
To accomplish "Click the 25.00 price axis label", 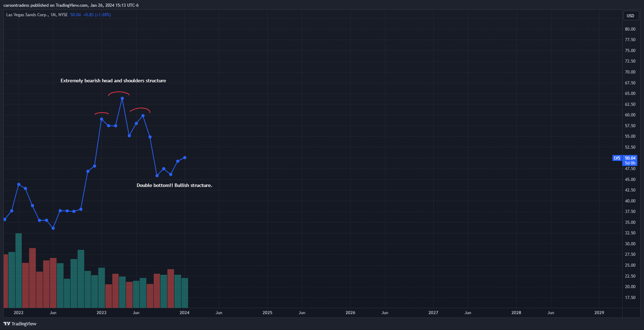I will click(x=630, y=266).
